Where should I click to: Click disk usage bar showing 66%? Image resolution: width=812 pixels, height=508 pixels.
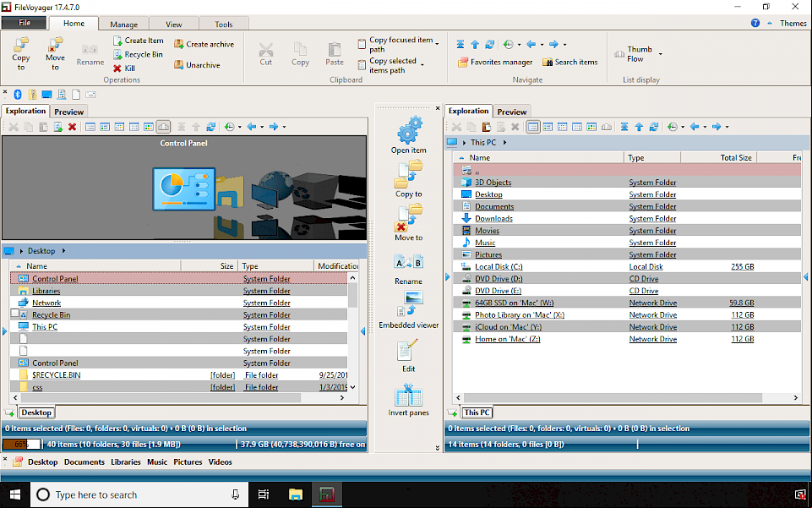(21, 445)
